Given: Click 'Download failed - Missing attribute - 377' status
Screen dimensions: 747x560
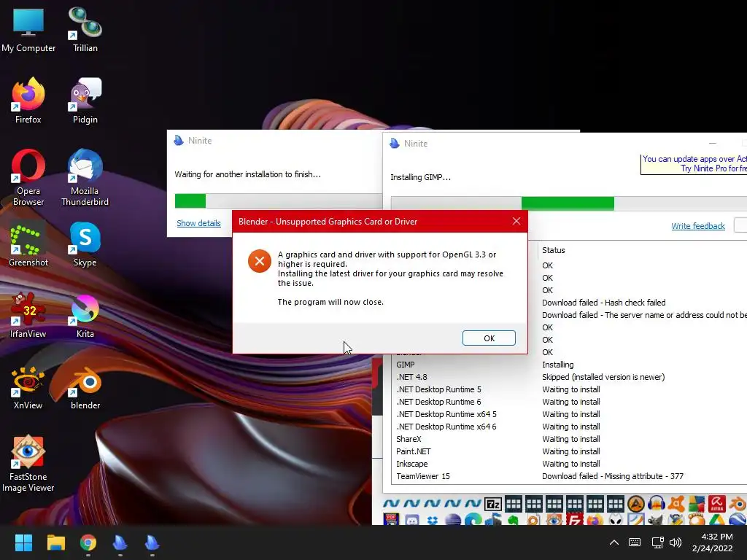Looking at the screenshot, I should (613, 475).
